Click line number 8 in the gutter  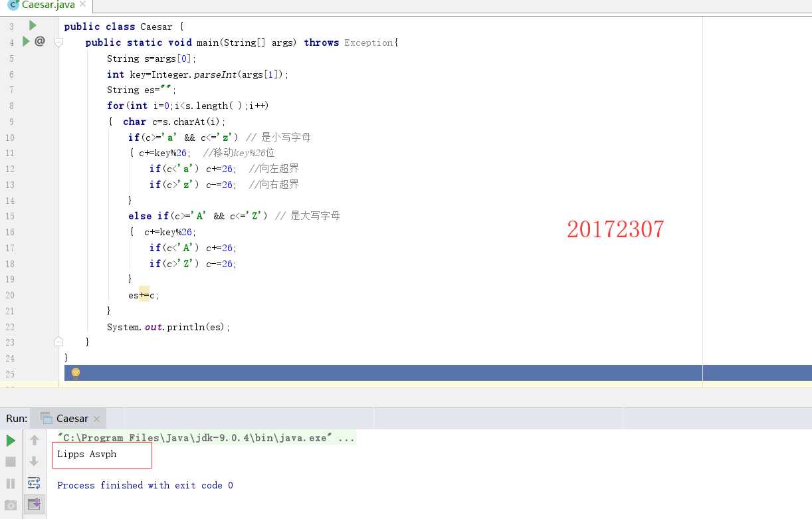click(x=11, y=106)
